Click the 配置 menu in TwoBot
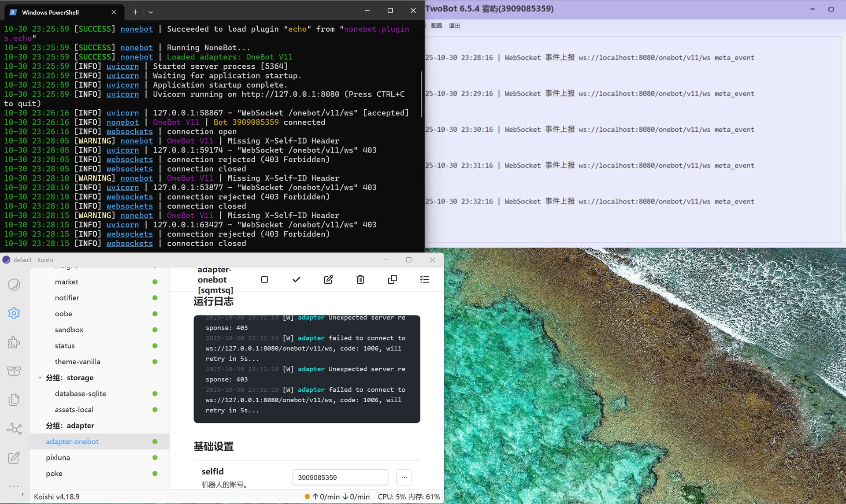 436,26
